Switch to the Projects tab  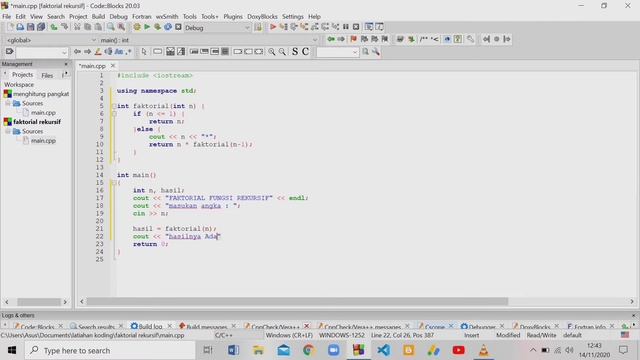click(x=22, y=75)
